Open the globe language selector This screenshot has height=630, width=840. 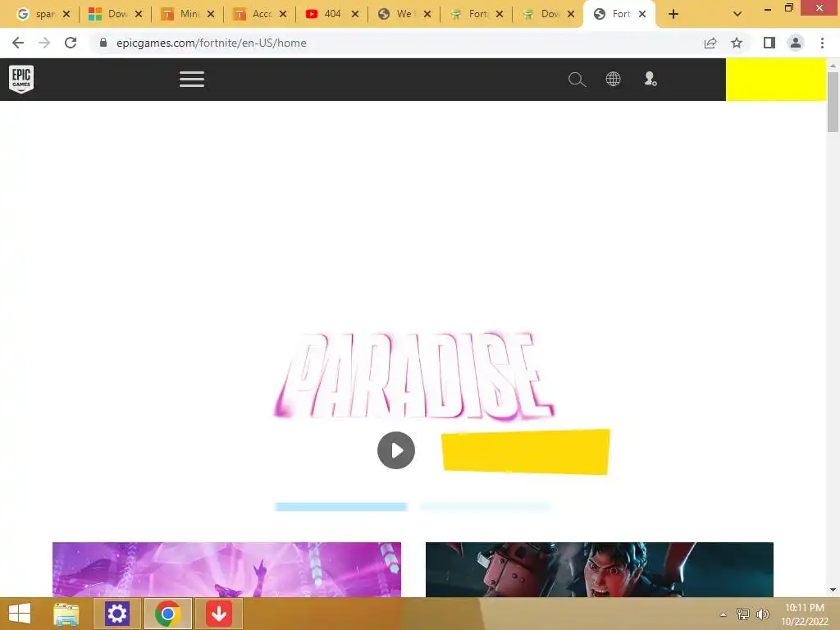point(613,79)
